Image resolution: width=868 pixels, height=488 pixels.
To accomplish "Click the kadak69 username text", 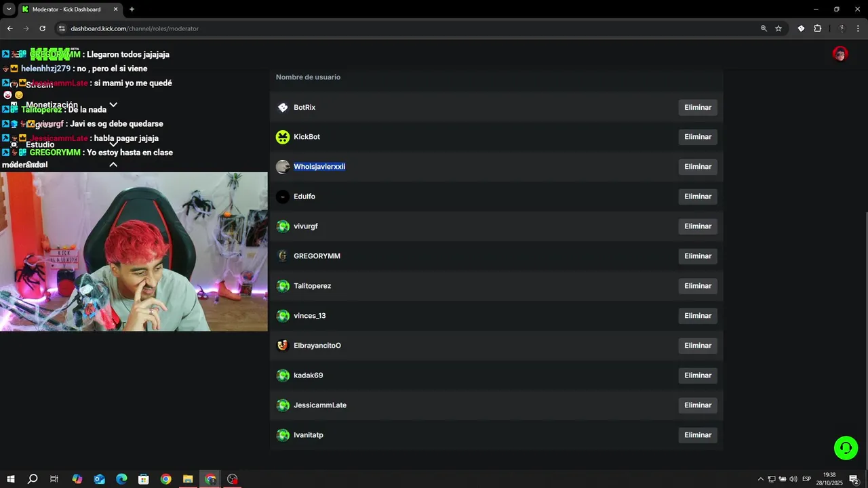I will (x=309, y=375).
